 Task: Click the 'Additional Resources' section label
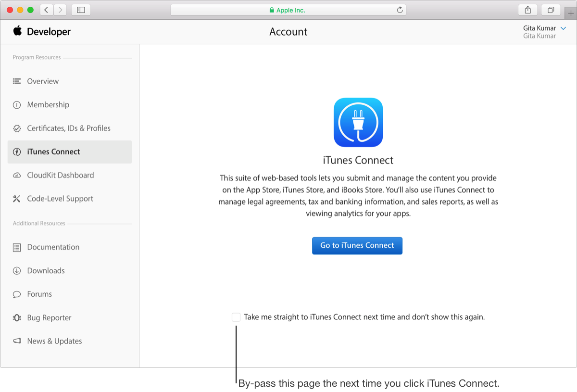coord(39,223)
